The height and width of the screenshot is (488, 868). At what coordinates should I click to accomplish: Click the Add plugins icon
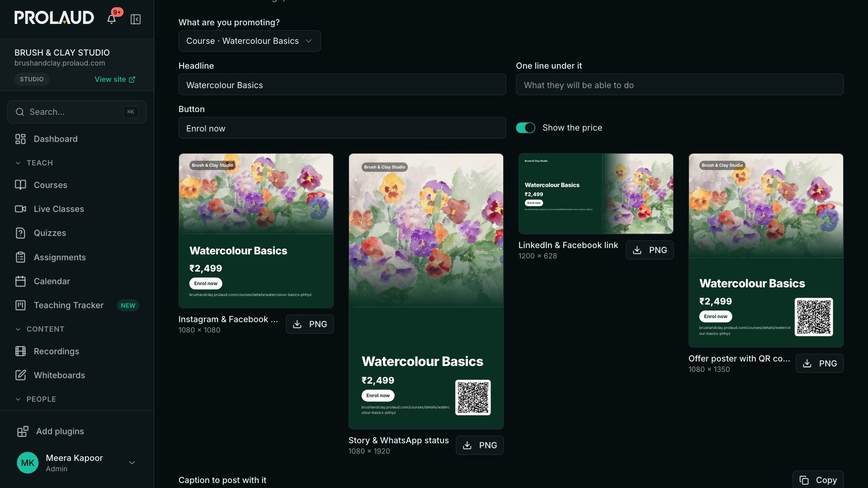(x=23, y=431)
